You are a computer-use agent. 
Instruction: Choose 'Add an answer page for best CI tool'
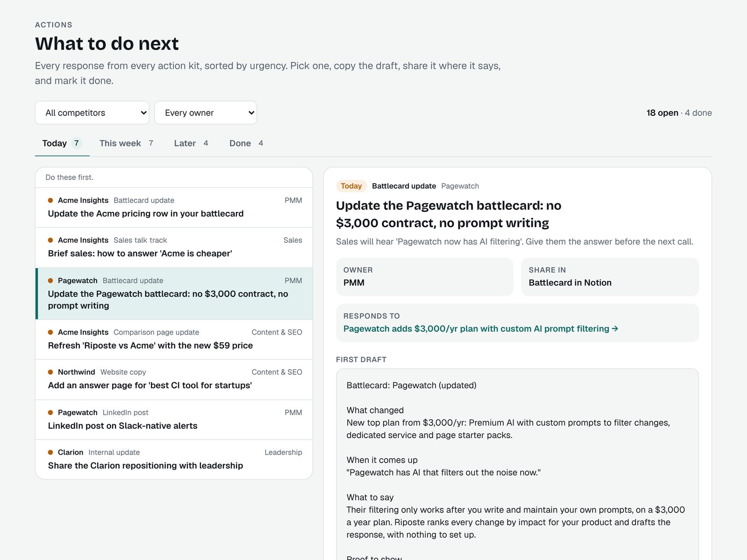[x=174, y=379]
